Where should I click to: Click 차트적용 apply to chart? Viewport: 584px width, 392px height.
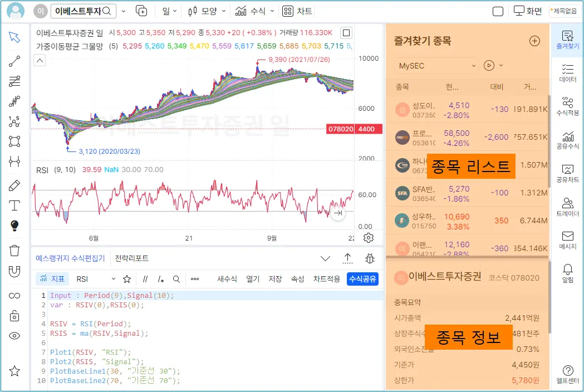tap(327, 279)
